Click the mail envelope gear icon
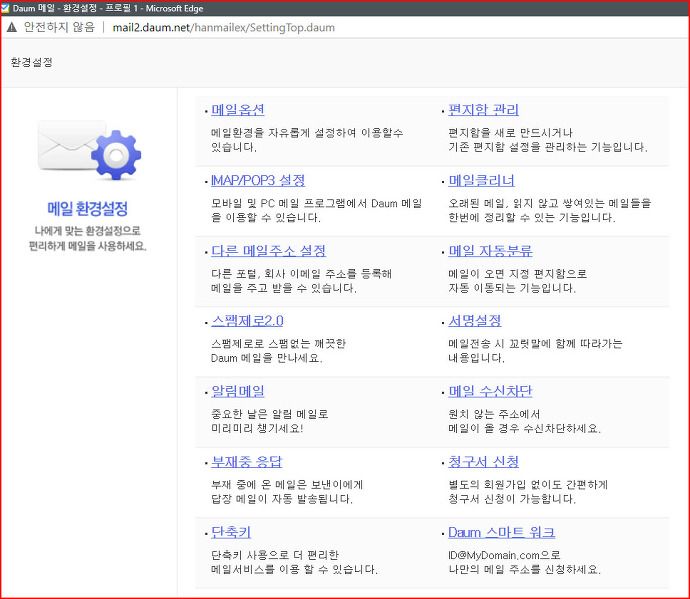The image size is (690, 599). [89, 150]
